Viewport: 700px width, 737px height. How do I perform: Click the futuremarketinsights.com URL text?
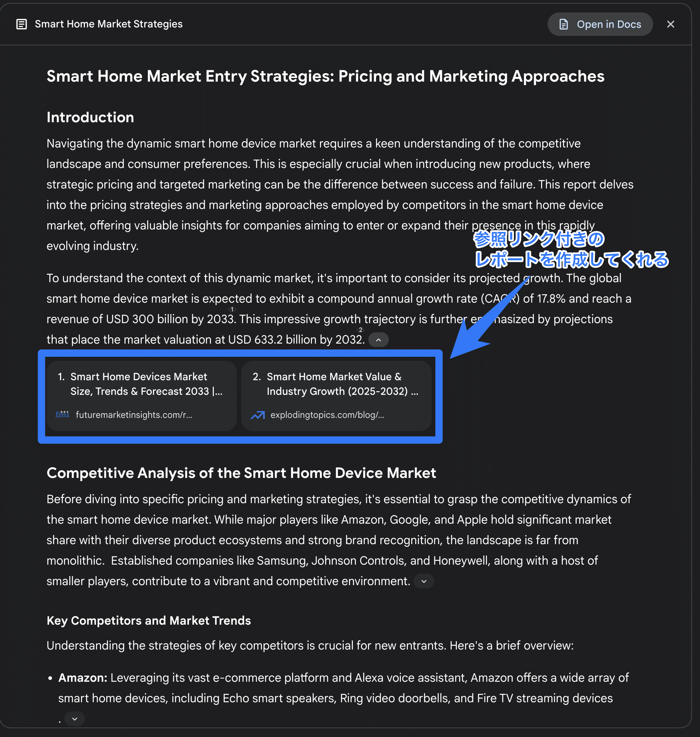134,415
